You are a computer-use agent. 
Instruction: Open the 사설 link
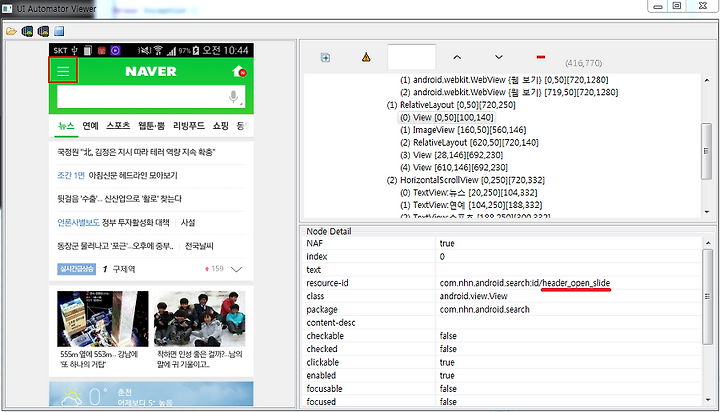pos(188,223)
